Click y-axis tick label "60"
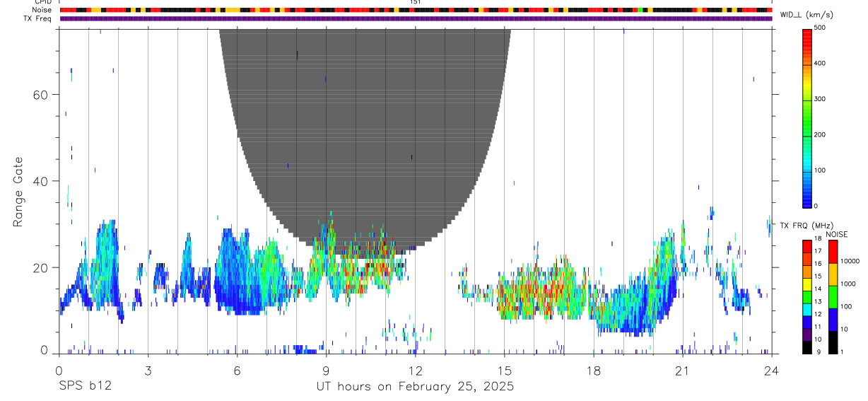Viewport: 868px width, 401px height. [41, 95]
